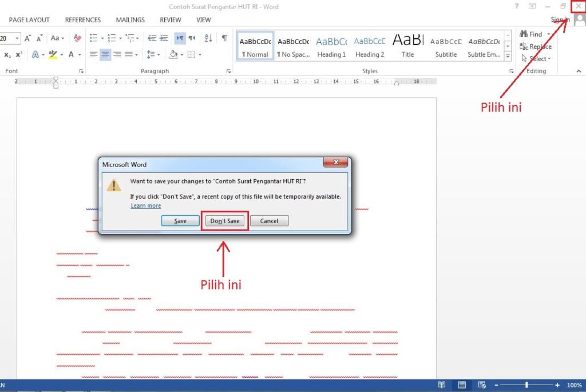Click the Clear All Formatting eraser icon
Image resolution: width=586 pixels, height=392 pixels.
point(77,38)
